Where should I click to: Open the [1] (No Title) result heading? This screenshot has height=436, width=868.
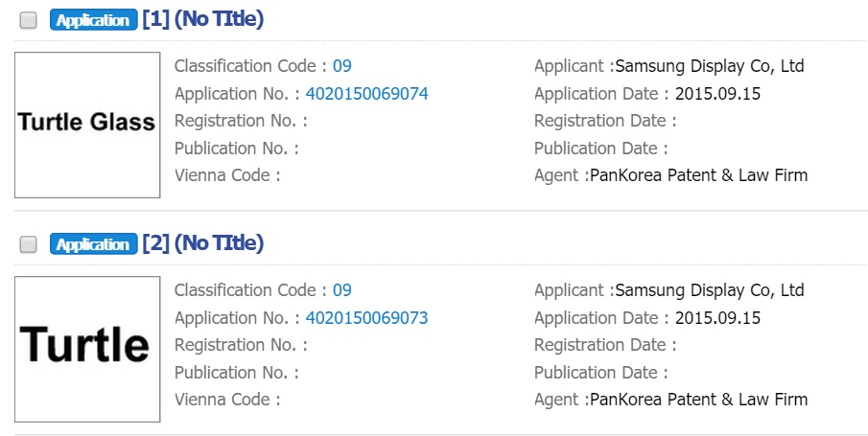pyautogui.click(x=202, y=19)
